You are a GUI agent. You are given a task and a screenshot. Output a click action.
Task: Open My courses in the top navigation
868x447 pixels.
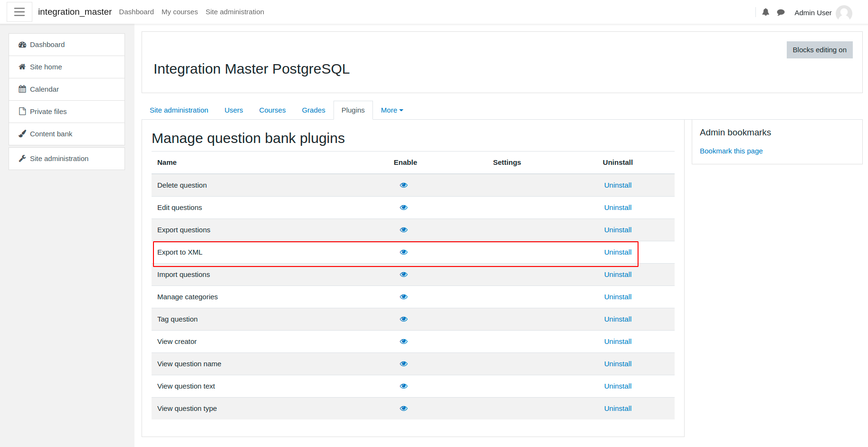180,12
